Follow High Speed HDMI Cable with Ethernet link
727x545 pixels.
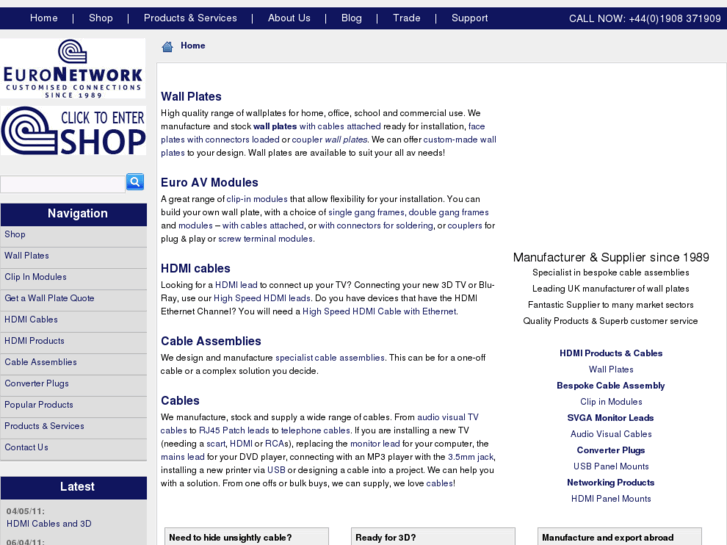[379, 312]
